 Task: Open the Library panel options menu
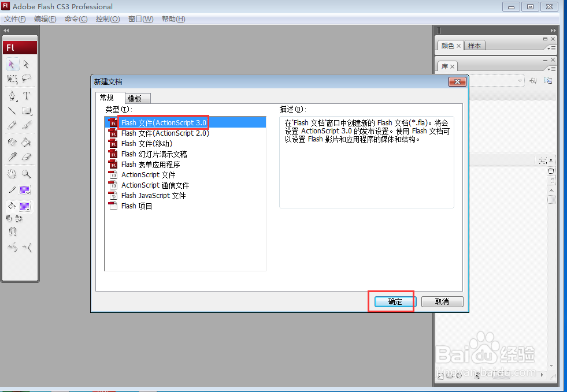tap(551, 69)
